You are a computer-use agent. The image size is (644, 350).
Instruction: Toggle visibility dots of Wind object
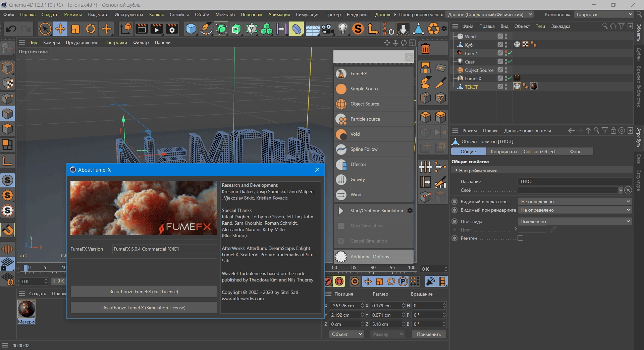point(506,36)
